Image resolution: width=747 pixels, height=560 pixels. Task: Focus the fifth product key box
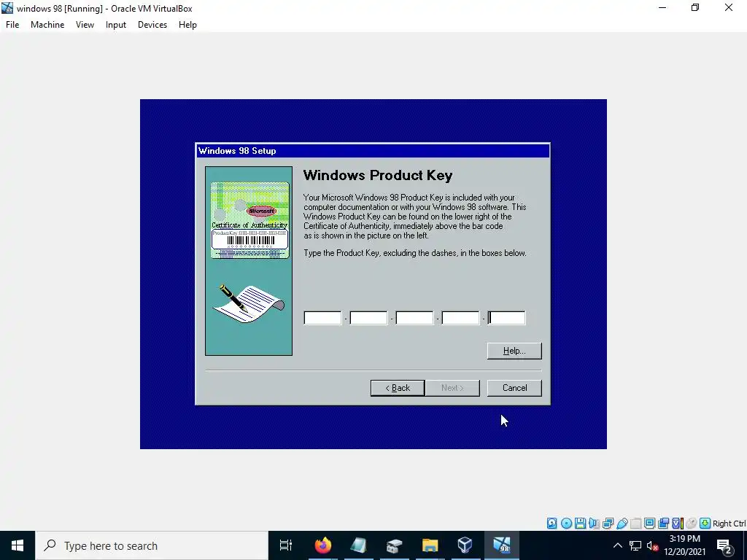point(506,318)
